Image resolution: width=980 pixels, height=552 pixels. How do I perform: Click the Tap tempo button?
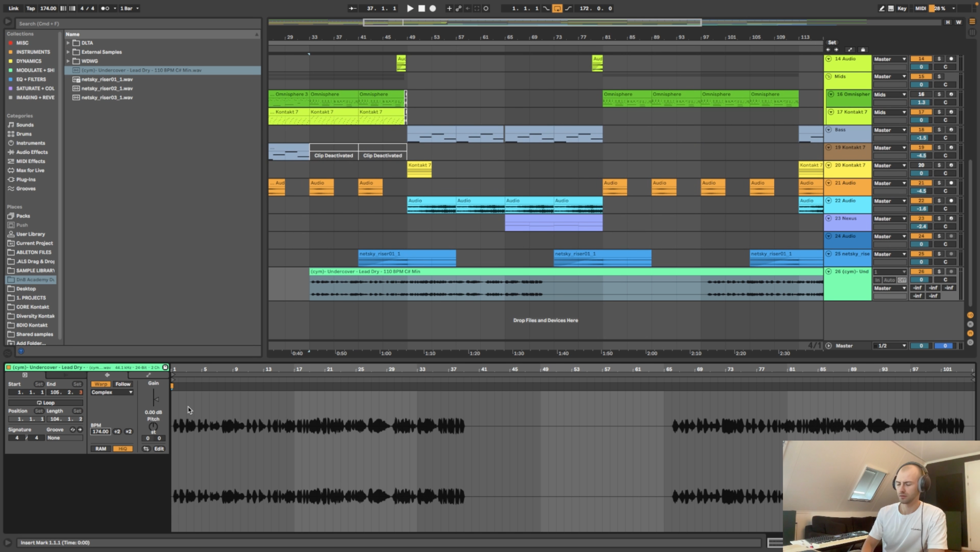[30, 8]
